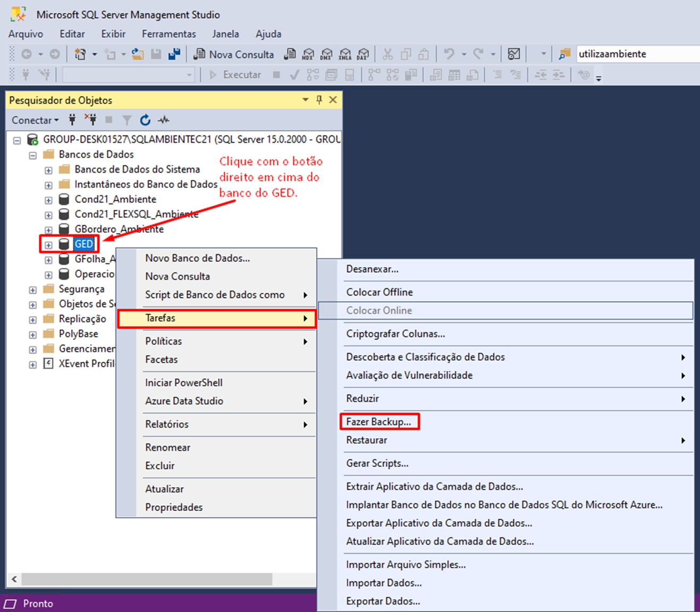Select the GBordero_Ambiente database
The image size is (700, 612).
[119, 229]
